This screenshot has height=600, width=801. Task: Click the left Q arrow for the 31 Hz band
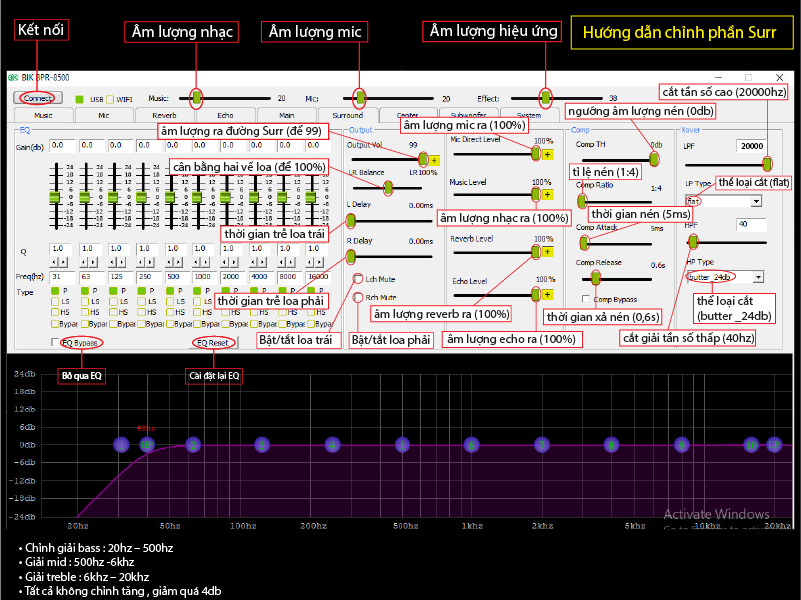pyautogui.click(x=53, y=262)
